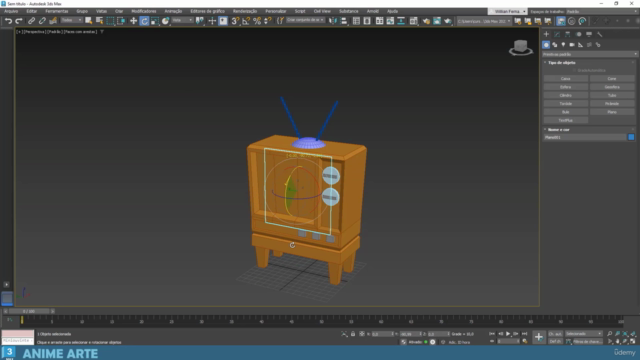Open the Arquivo menu
Screen dimensions: 640x360
[11, 11]
